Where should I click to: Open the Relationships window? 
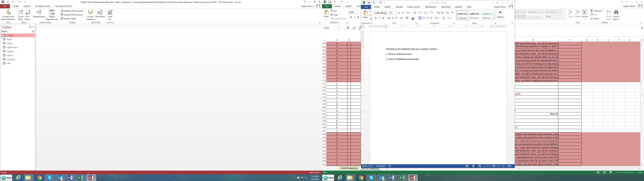39,15
